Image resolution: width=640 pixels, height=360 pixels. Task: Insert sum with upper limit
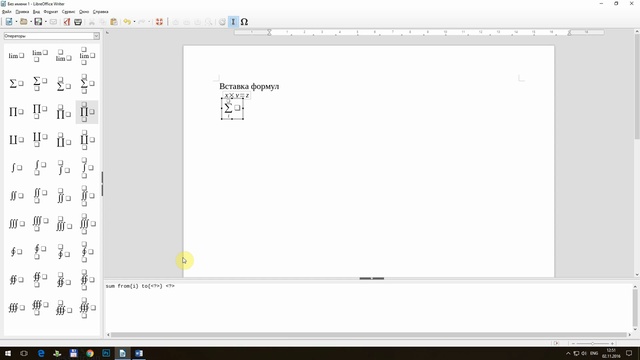point(63,84)
